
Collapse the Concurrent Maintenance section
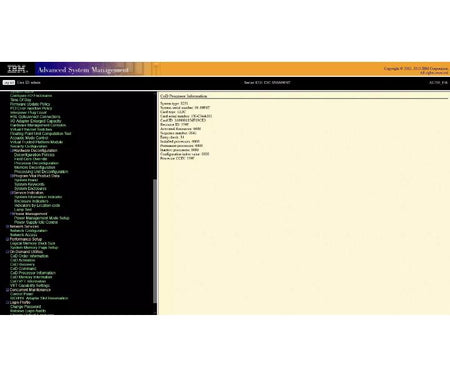8,290
